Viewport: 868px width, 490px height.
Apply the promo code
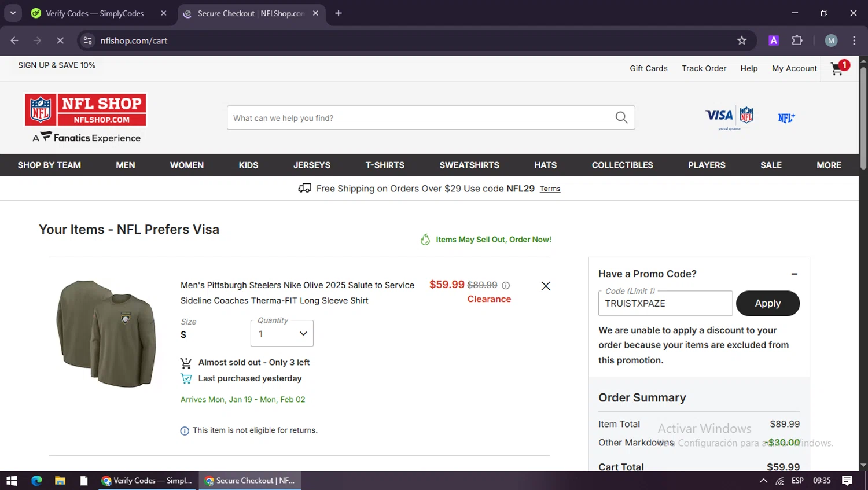[x=767, y=303]
